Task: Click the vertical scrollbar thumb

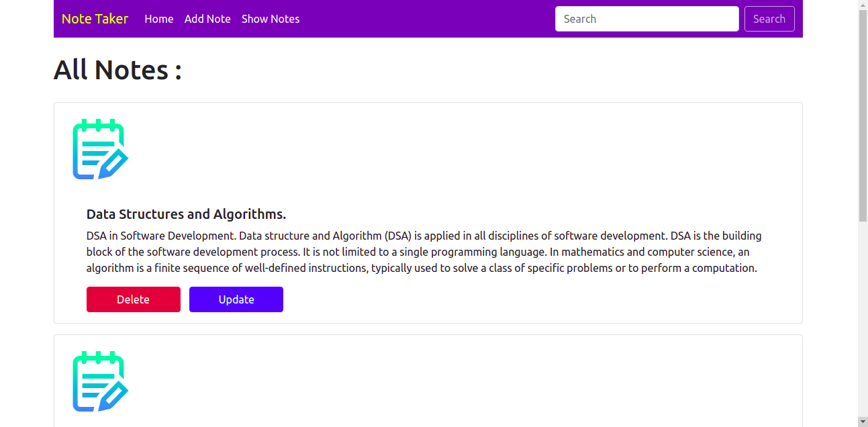Action: [863, 114]
